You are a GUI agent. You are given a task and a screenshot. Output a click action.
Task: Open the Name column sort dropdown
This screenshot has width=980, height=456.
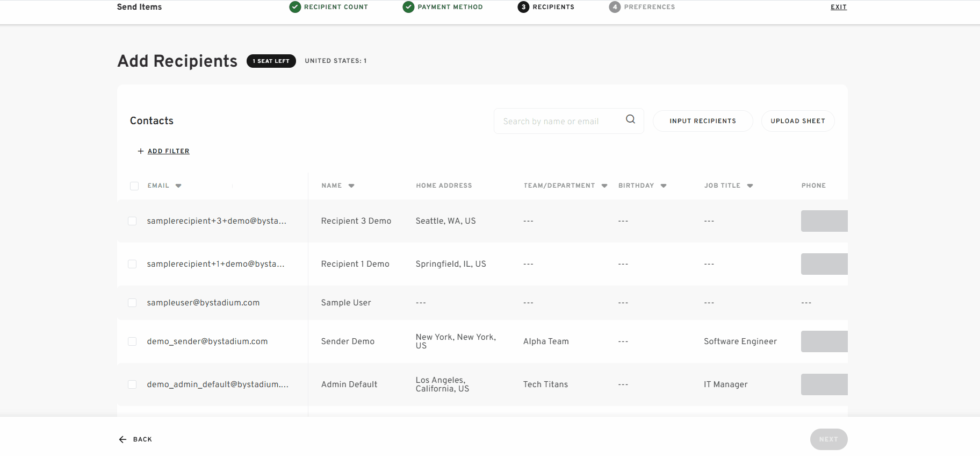pos(351,186)
